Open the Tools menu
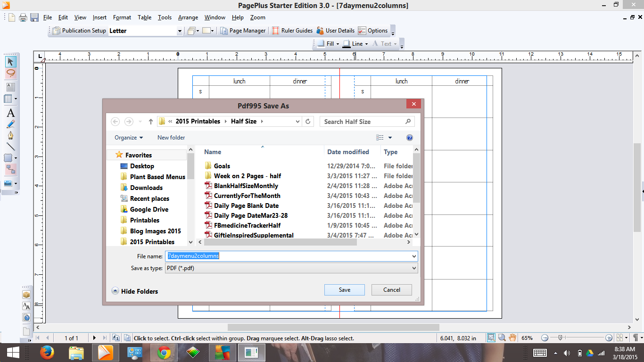Screen dimensions: 644x362 pyautogui.click(x=165, y=17)
